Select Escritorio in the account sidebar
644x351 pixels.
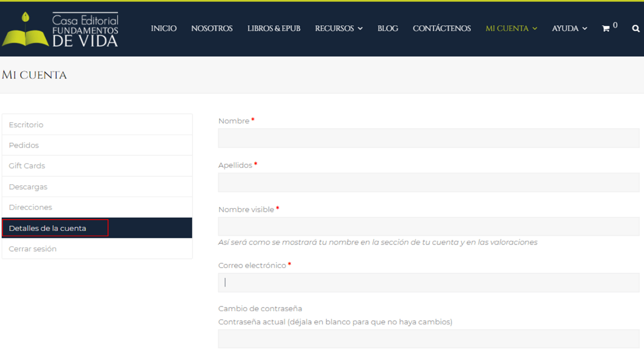[26, 125]
